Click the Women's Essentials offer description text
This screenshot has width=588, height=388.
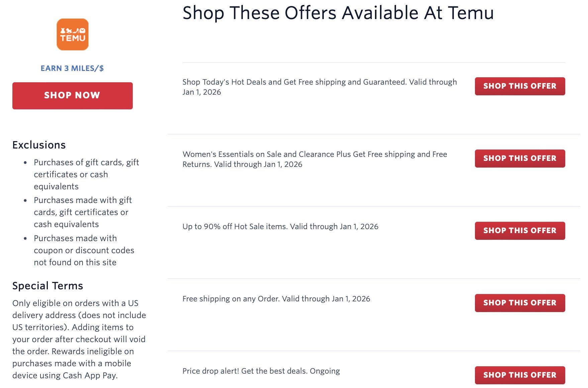[x=314, y=159]
